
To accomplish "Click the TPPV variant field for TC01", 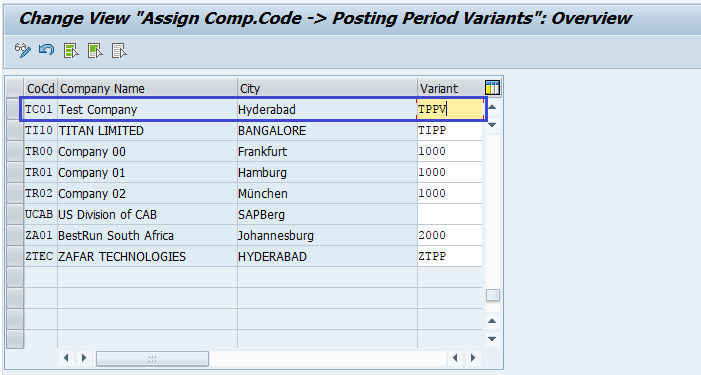I will (x=450, y=110).
